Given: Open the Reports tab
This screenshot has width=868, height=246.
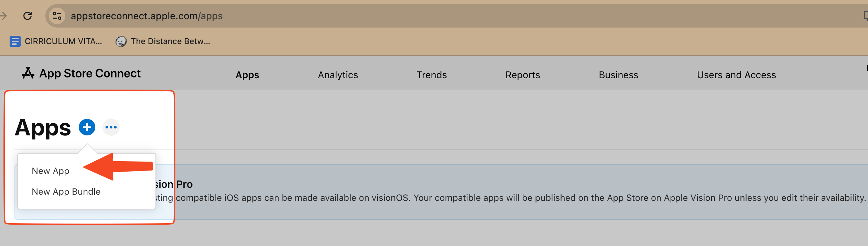Looking at the screenshot, I should (523, 75).
